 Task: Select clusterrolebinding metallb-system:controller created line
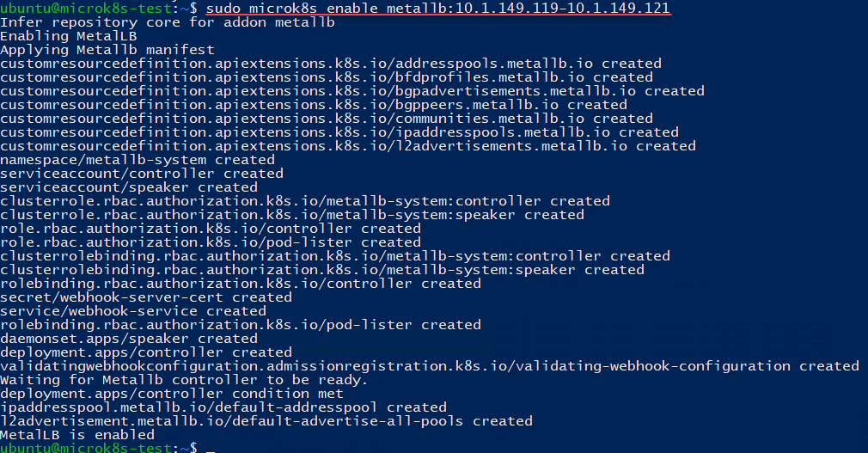tap(335, 256)
